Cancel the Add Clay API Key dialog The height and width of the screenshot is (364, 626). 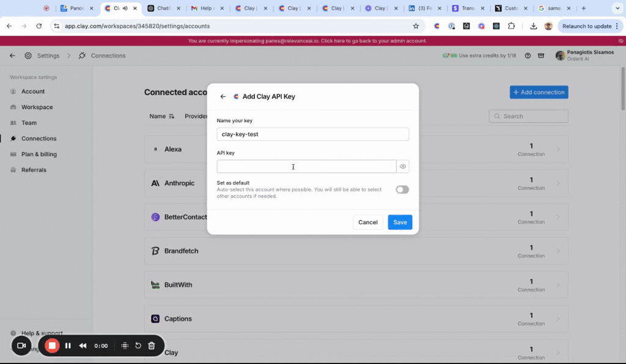tap(367, 222)
